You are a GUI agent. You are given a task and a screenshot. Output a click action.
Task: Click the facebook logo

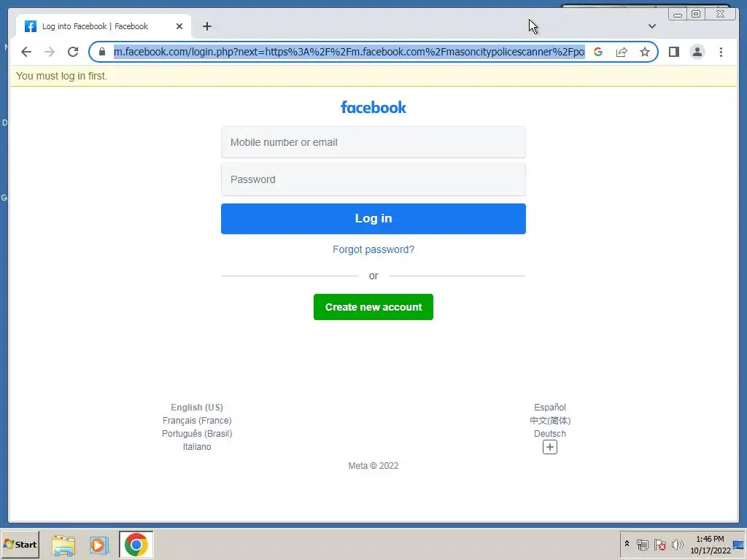[373, 108]
